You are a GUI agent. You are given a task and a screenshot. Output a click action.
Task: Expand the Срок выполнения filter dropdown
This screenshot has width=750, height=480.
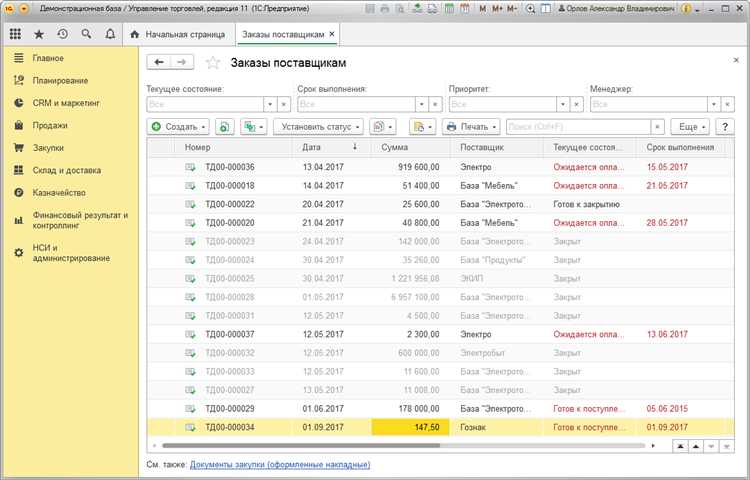(x=421, y=104)
